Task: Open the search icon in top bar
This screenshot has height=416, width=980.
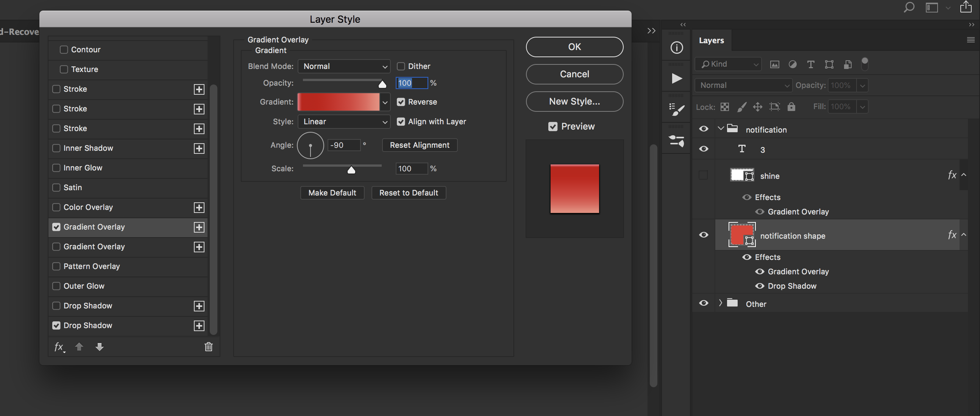Action: (x=909, y=7)
